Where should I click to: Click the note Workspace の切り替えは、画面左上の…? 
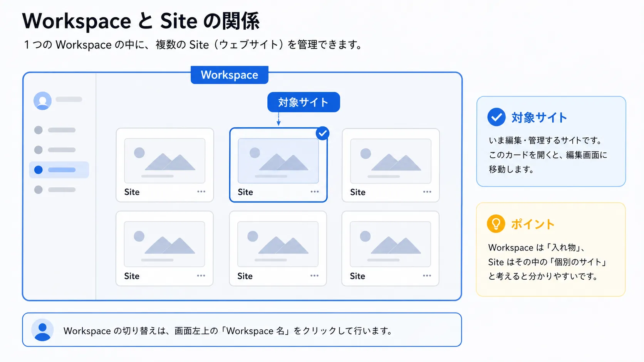click(228, 331)
